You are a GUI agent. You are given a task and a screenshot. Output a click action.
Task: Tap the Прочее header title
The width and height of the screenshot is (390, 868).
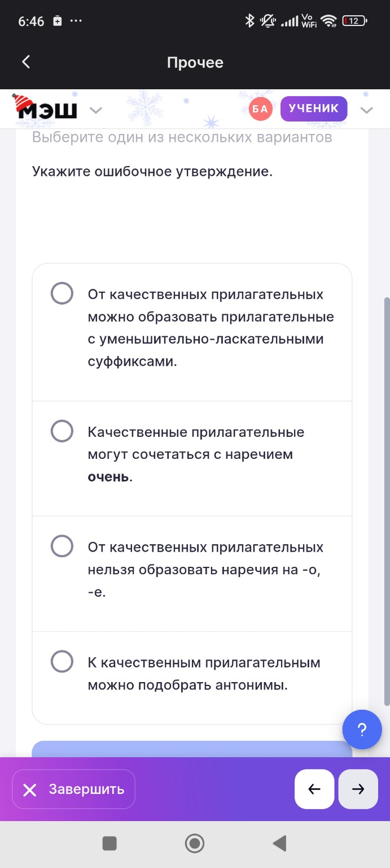(195, 62)
